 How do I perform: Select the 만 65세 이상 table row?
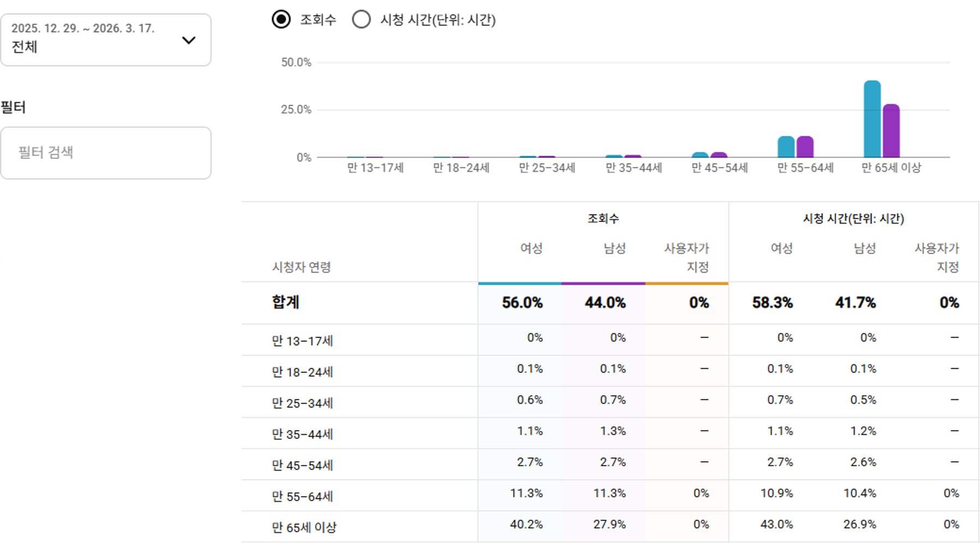pyautogui.click(x=304, y=527)
